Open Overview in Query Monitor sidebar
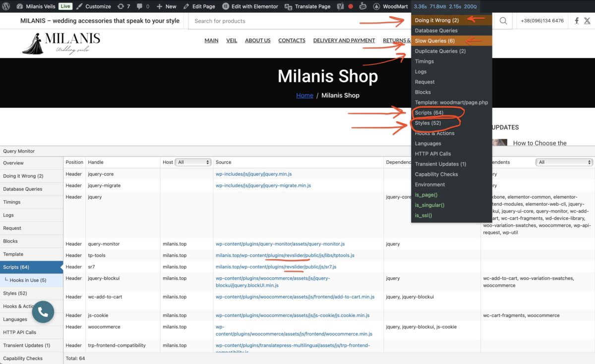 pos(32,163)
